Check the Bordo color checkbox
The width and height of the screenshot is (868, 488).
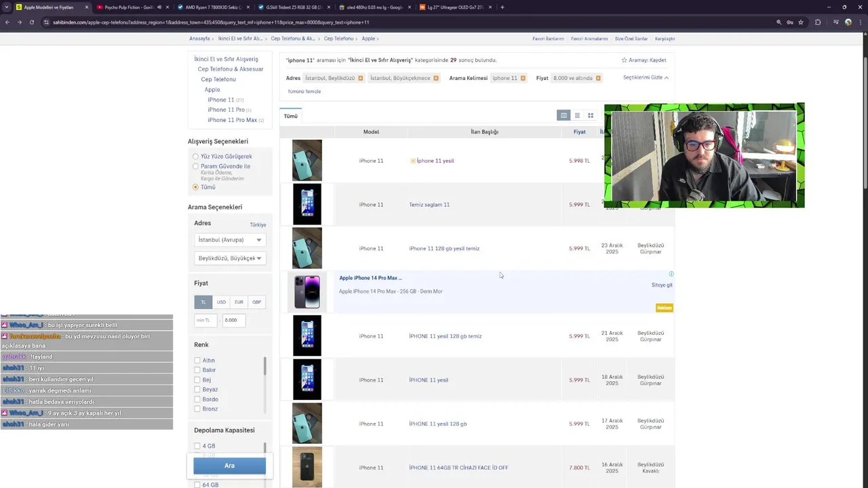197,399
